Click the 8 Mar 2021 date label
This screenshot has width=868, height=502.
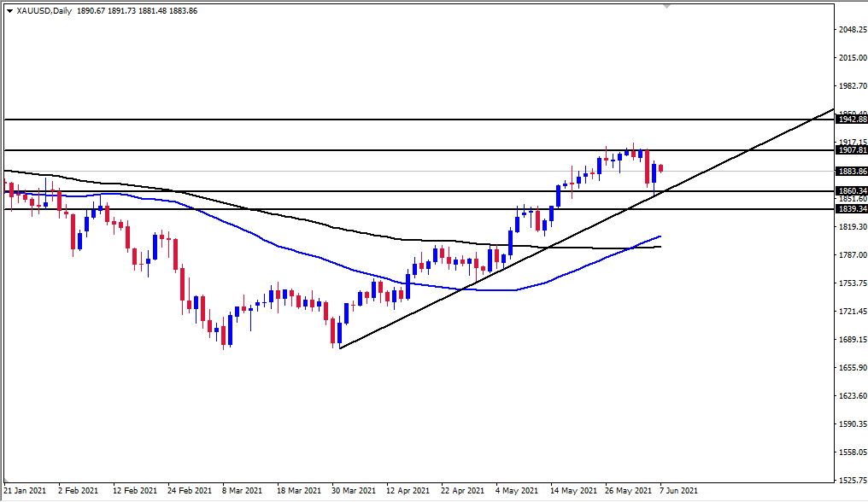click(243, 491)
